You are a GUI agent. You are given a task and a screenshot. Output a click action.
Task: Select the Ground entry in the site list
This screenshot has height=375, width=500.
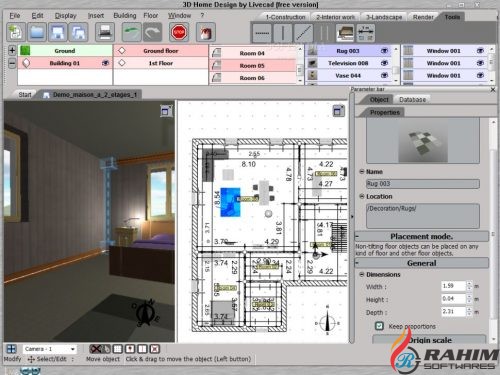[x=65, y=51]
